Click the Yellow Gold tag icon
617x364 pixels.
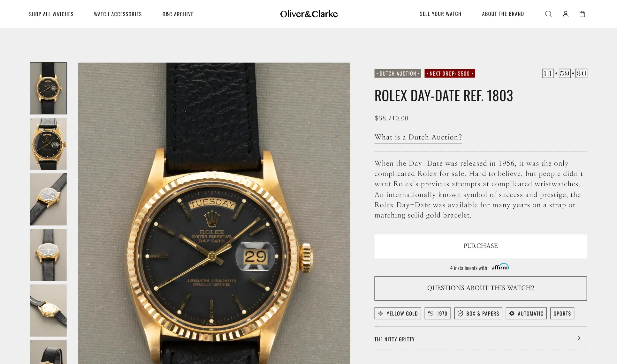[x=380, y=314]
